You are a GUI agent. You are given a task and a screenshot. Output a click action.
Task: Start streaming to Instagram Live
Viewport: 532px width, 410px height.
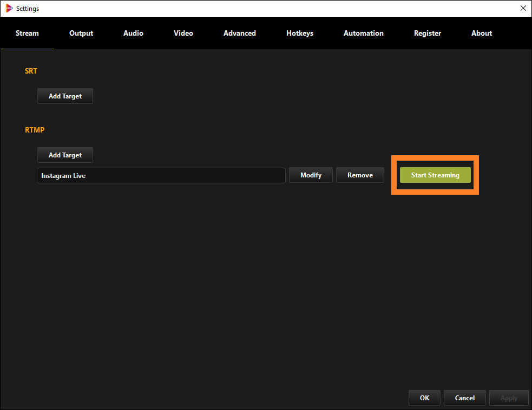click(435, 175)
